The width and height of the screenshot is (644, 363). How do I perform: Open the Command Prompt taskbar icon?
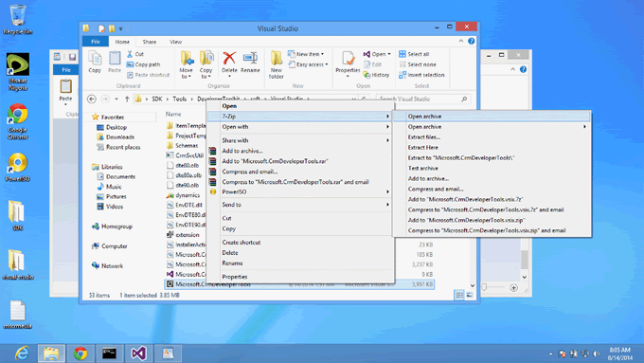pyautogui.click(x=109, y=354)
